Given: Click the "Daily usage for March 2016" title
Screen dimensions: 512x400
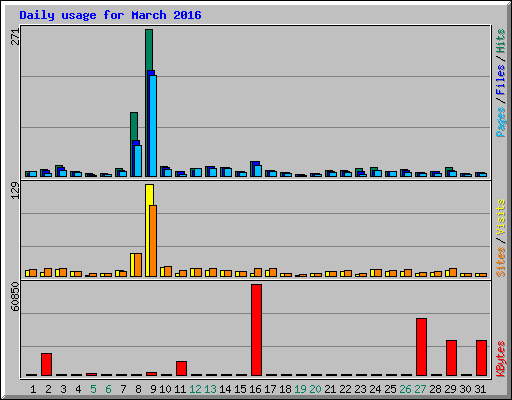Looking at the screenshot, I should [x=110, y=15].
